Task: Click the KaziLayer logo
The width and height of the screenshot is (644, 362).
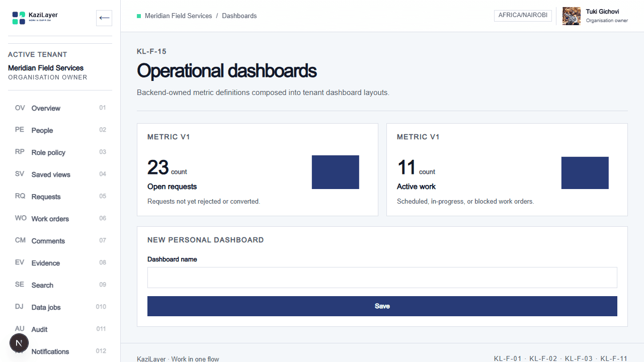Action: click(x=35, y=18)
